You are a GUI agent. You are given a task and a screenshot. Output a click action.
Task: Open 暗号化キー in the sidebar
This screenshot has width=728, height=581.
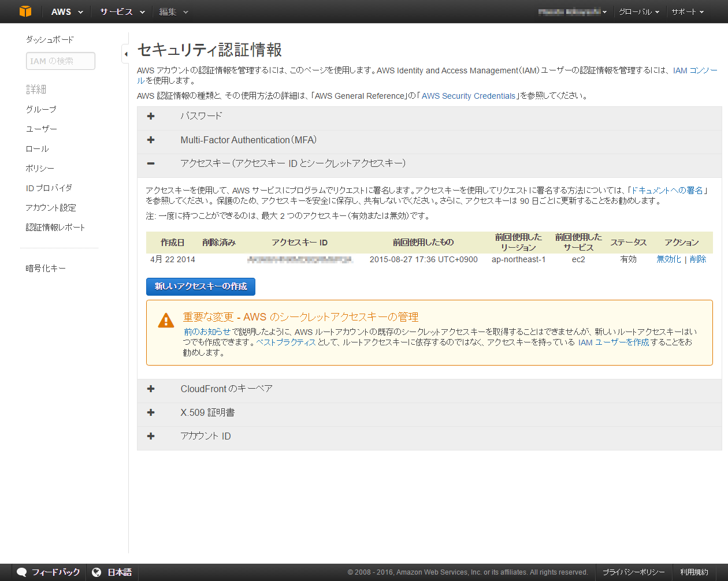46,268
